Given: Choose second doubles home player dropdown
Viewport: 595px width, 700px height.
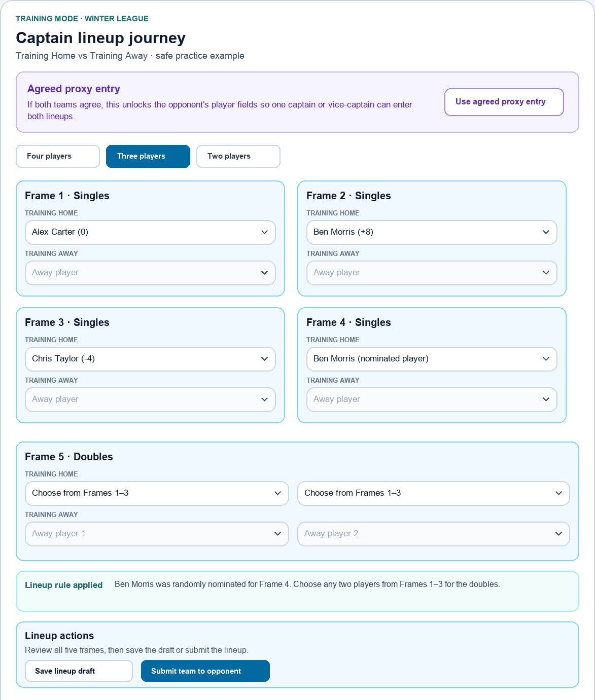Looking at the screenshot, I should point(433,493).
